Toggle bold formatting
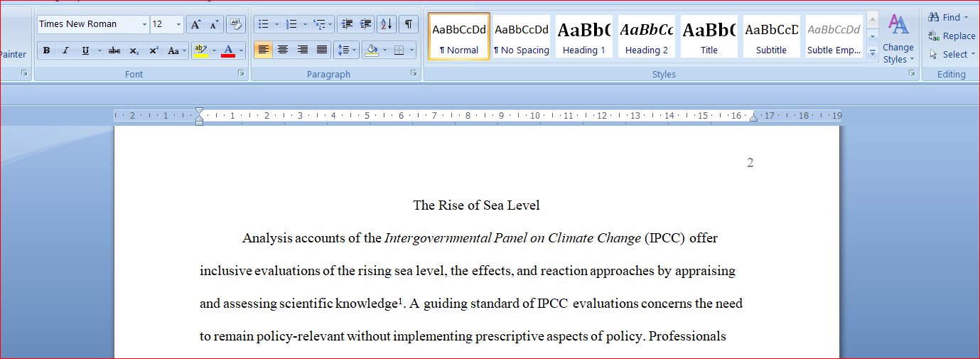Viewport: 980px width, 359px height. pyautogui.click(x=46, y=50)
